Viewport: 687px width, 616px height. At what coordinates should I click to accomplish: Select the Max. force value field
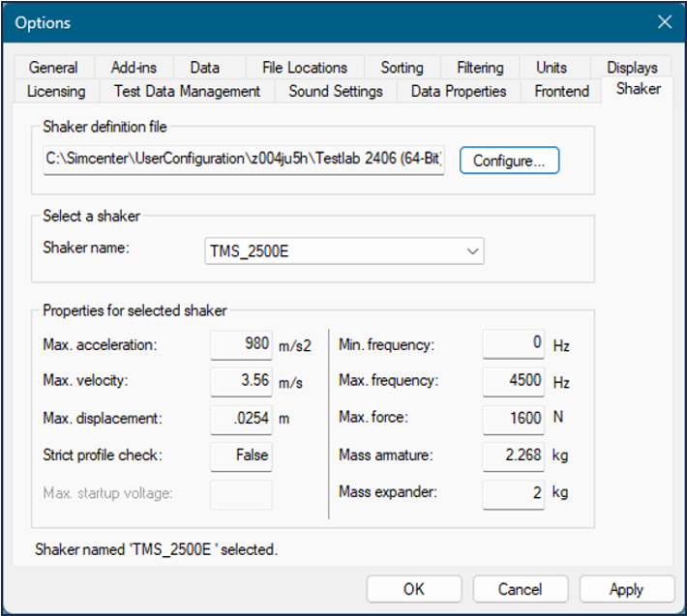click(513, 419)
